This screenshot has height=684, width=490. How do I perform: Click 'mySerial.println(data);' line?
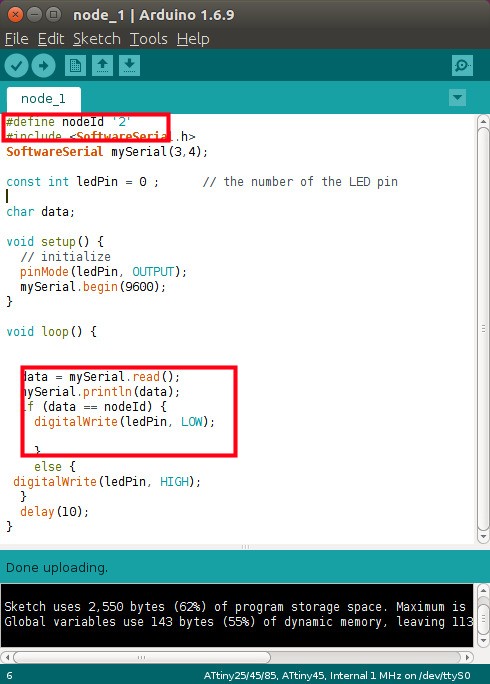coord(101,391)
